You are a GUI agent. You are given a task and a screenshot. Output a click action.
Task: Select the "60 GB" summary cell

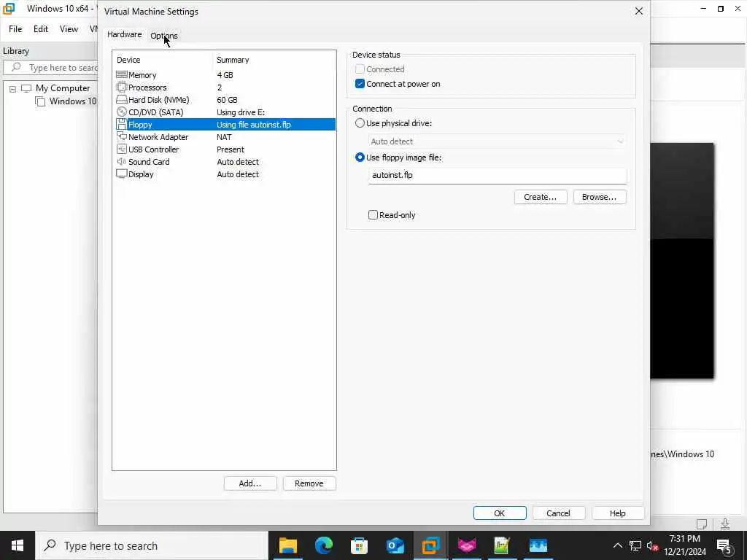(228, 99)
